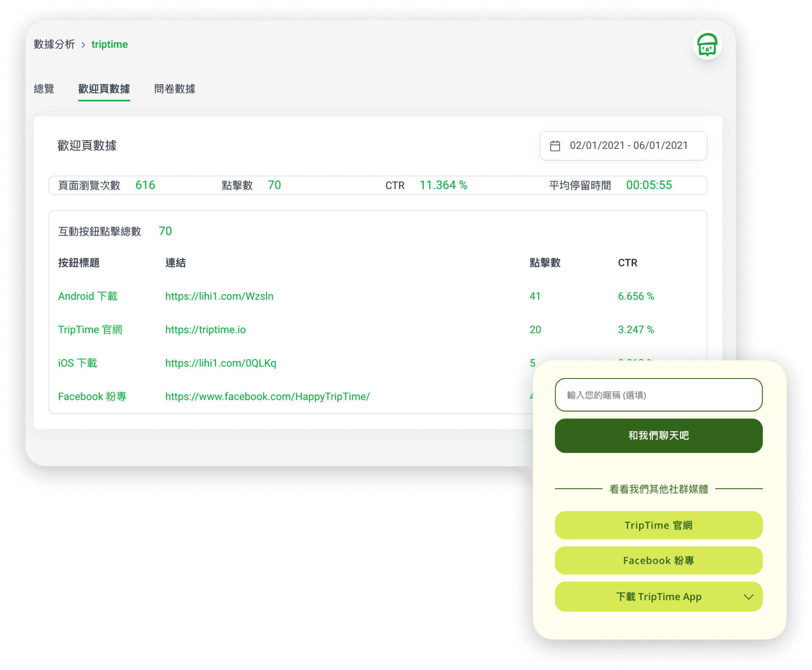Click the 互動按鈕點擊總數 label

(x=99, y=231)
